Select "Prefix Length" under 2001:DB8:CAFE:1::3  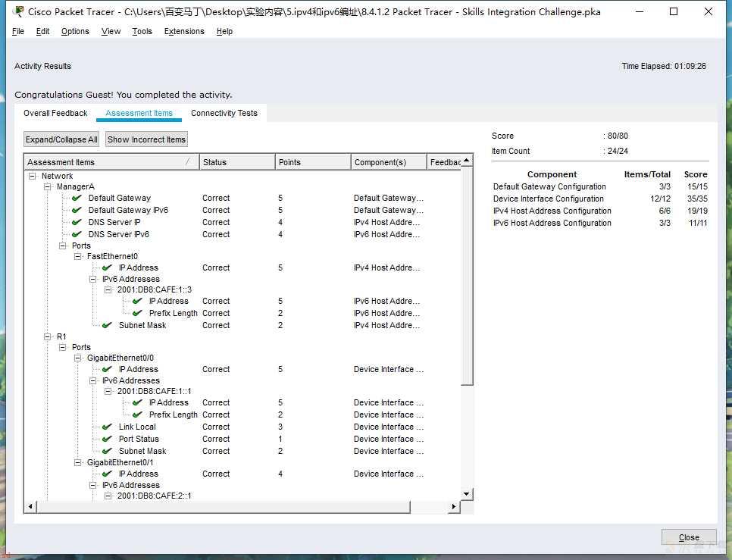(174, 313)
